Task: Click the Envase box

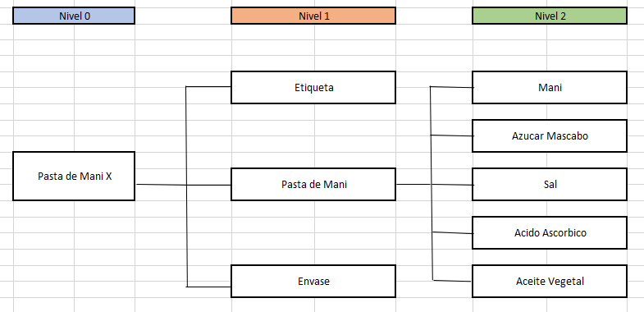Action: point(313,281)
